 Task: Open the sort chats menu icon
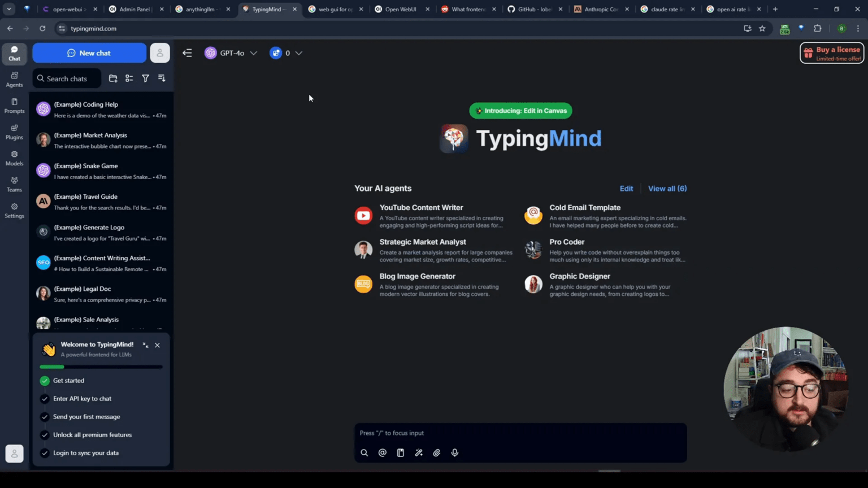tap(162, 79)
